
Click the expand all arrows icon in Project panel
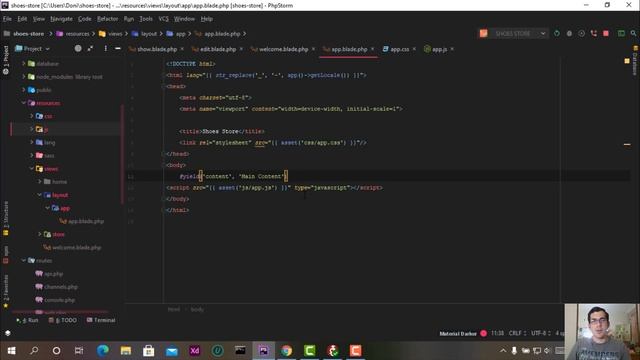tap(90, 49)
